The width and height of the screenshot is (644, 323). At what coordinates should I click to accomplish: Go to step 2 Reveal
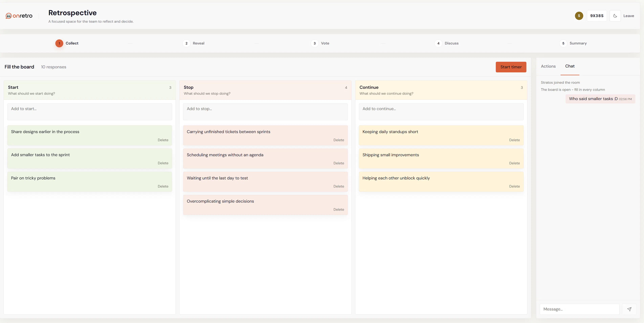point(194,43)
